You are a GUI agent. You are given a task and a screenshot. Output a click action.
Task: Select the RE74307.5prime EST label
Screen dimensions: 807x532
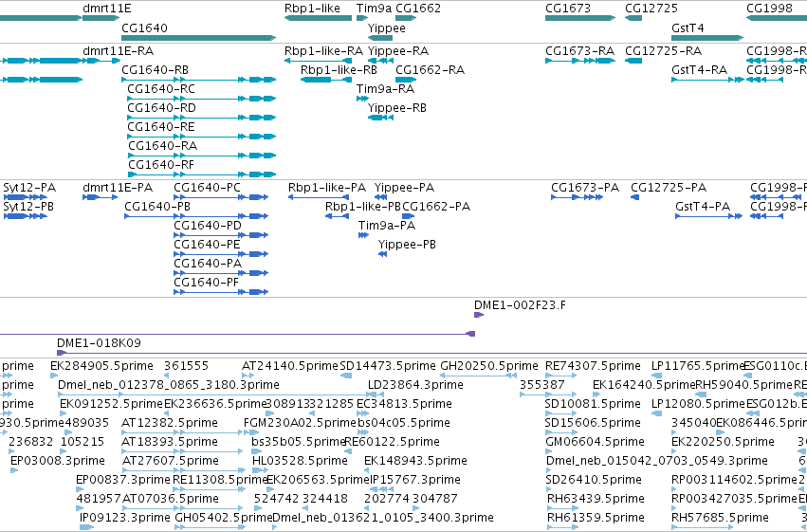point(593,366)
